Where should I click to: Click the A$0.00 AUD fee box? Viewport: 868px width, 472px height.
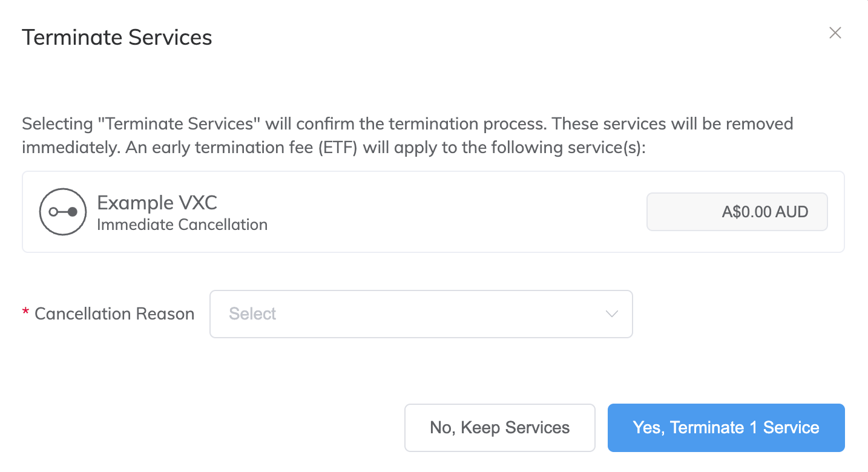point(737,212)
